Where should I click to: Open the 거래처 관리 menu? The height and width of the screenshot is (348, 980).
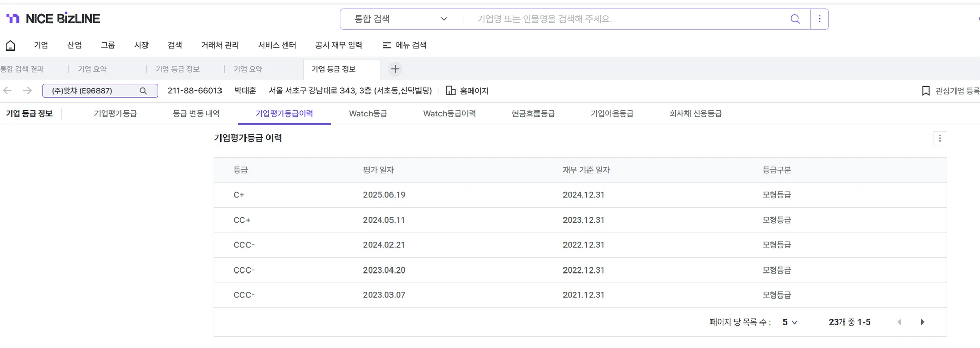click(x=220, y=45)
